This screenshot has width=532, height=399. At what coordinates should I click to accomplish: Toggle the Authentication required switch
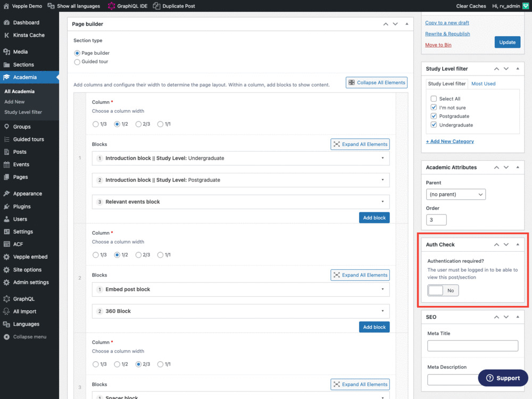(443, 290)
